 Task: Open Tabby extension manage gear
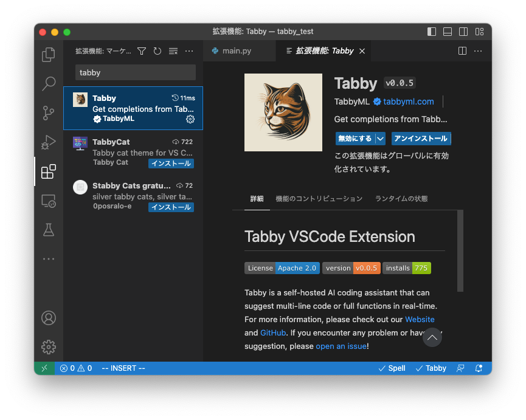point(190,119)
